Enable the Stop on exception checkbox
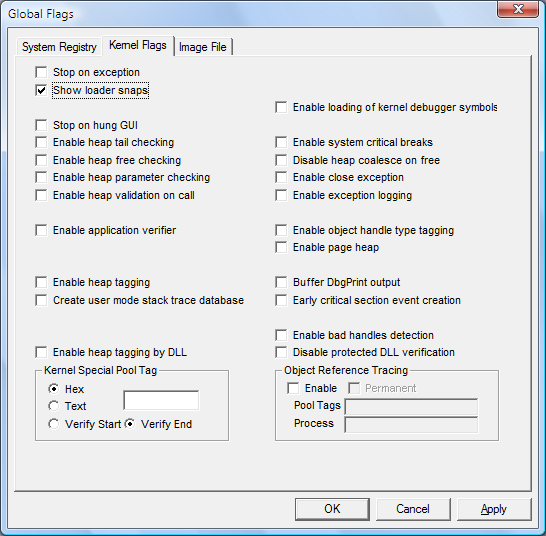Image resolution: width=546 pixels, height=536 pixels. 41,72
